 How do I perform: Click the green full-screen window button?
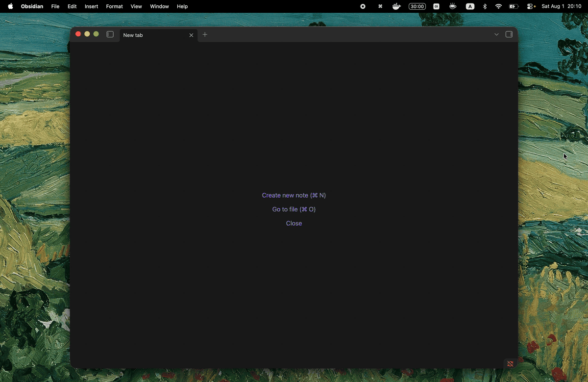[x=96, y=34]
